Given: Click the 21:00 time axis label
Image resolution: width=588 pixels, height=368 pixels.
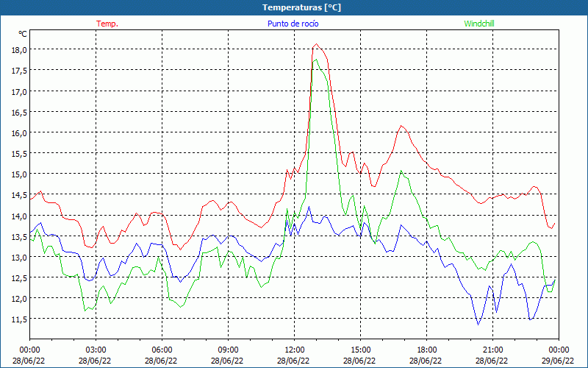Looking at the screenshot, I should coord(492,350).
